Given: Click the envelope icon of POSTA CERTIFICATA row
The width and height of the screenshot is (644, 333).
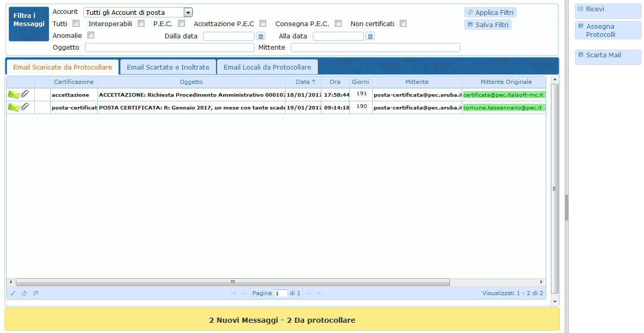Looking at the screenshot, I should pos(13,107).
